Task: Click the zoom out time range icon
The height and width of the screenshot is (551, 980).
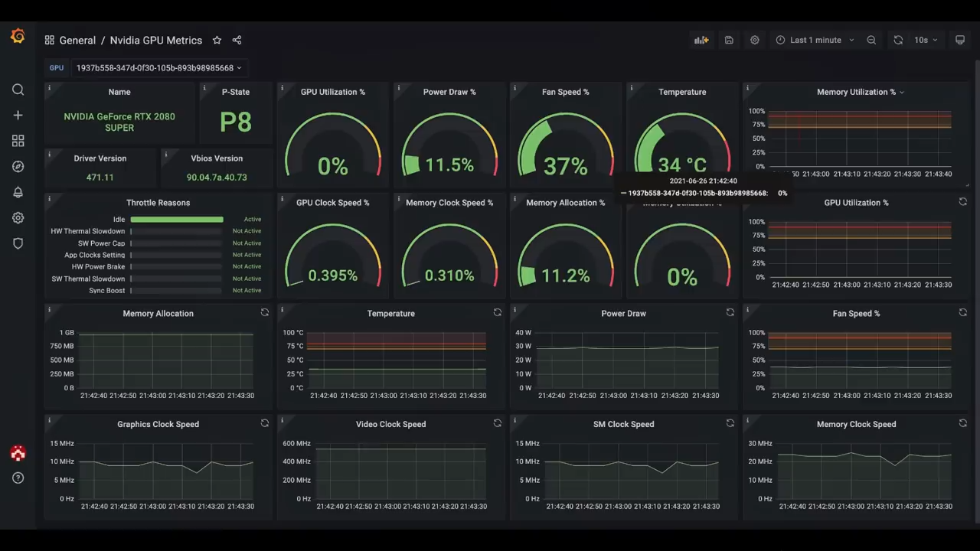Action: coord(871,40)
